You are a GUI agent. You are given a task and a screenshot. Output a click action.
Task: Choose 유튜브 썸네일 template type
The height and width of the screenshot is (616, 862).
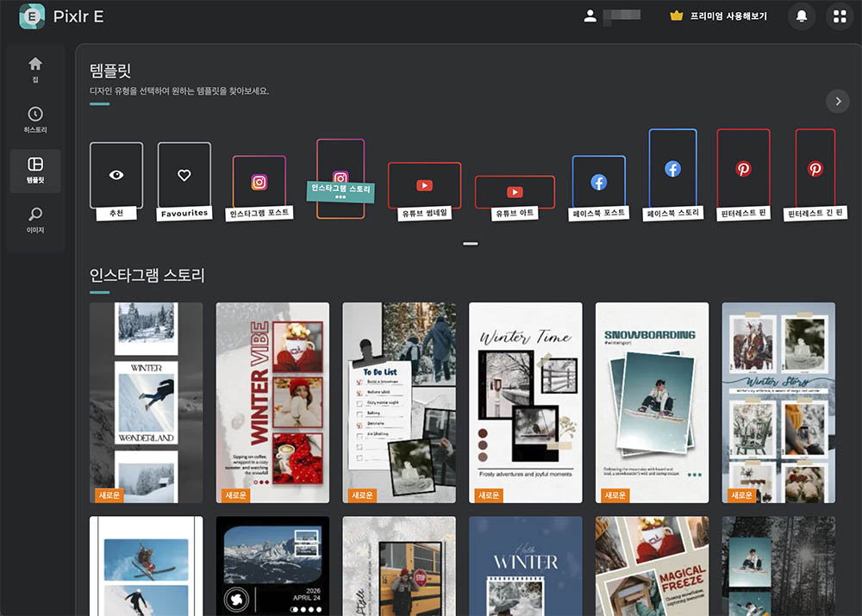424,191
